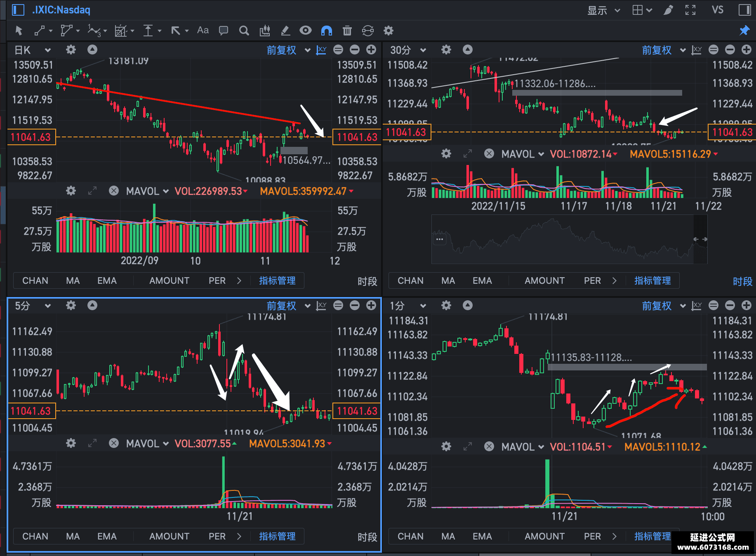The height and width of the screenshot is (556, 756).
Task: Select the EMA indicator in daily chart
Action: click(x=107, y=280)
